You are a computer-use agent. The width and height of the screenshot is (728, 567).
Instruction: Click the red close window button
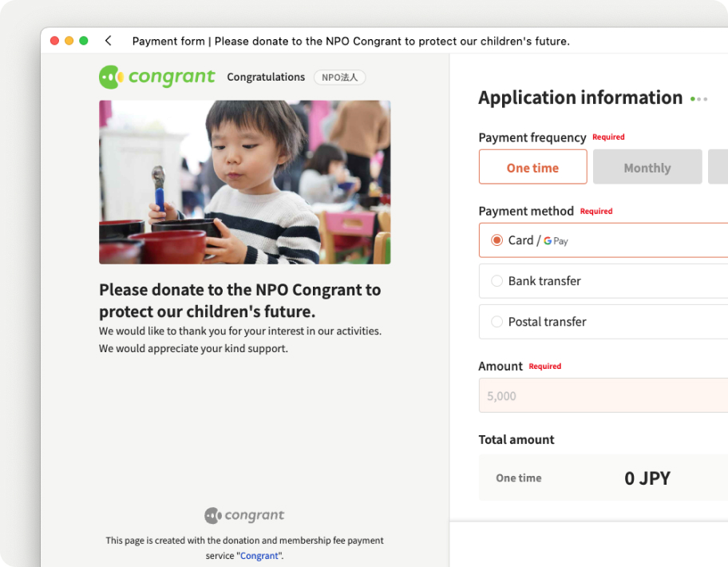coord(54,41)
